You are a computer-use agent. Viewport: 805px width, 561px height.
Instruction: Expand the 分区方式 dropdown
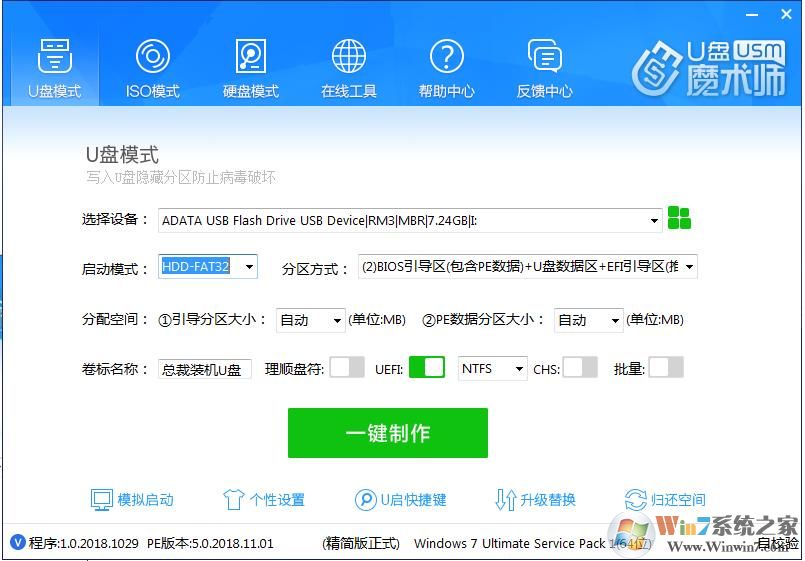point(528,266)
